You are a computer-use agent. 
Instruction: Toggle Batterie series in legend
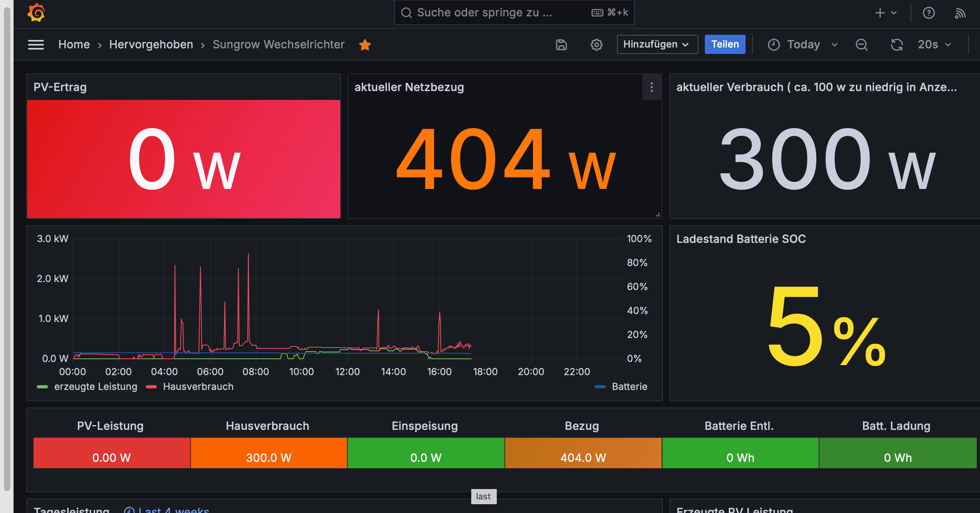[x=629, y=386]
